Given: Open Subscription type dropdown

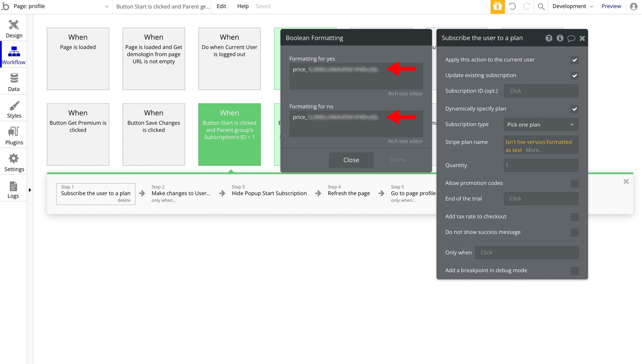Looking at the screenshot, I should [541, 125].
